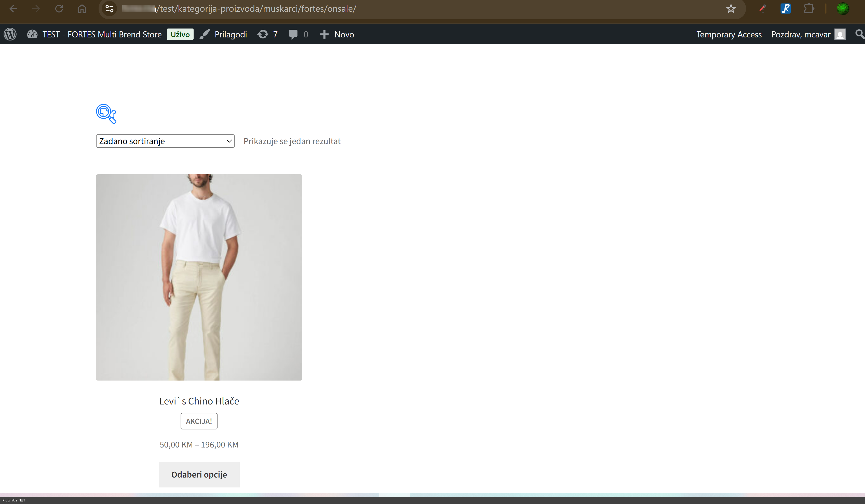Open the green browser profile avatar
This screenshot has width=865, height=504.
click(843, 9)
